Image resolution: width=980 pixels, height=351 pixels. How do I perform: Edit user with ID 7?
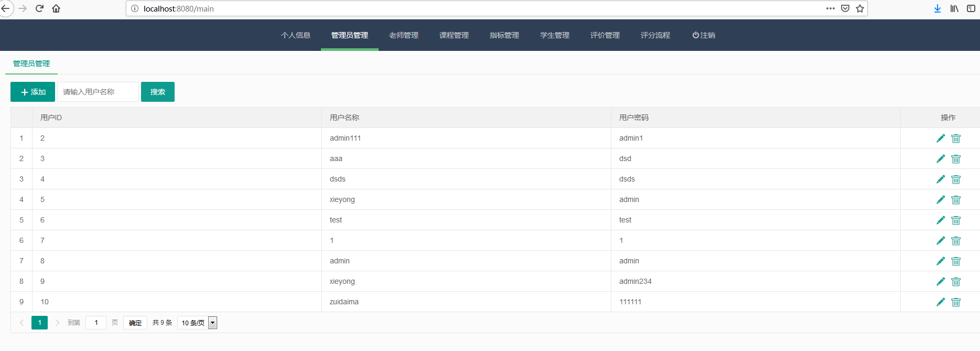point(941,240)
